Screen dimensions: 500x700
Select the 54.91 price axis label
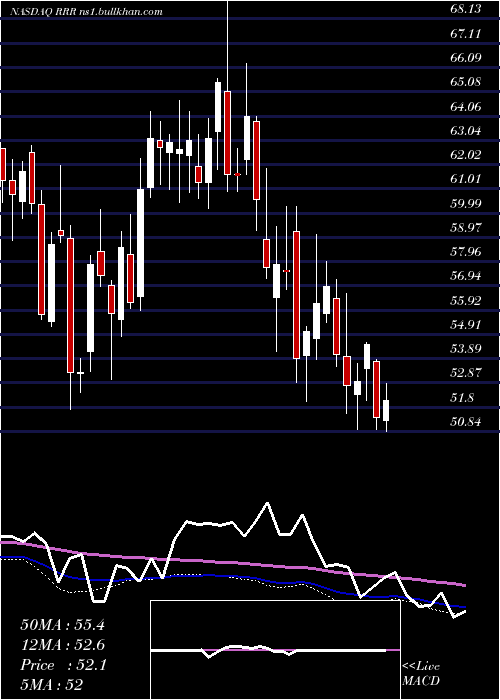click(467, 324)
